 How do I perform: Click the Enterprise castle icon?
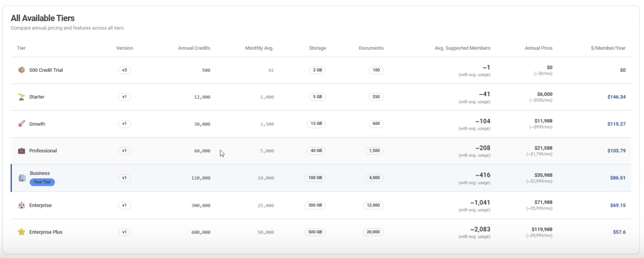[x=22, y=205]
